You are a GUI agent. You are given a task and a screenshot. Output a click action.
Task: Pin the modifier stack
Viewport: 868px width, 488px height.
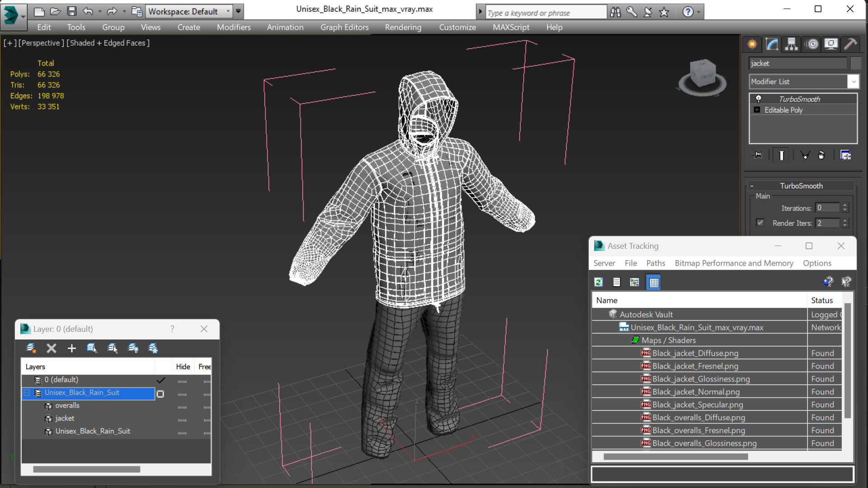pyautogui.click(x=757, y=155)
